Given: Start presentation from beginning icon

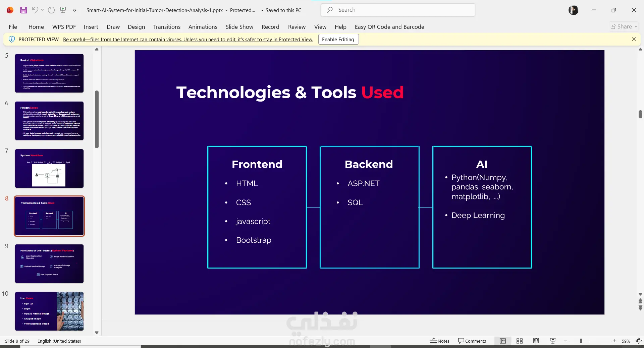Looking at the screenshot, I should click(x=63, y=10).
